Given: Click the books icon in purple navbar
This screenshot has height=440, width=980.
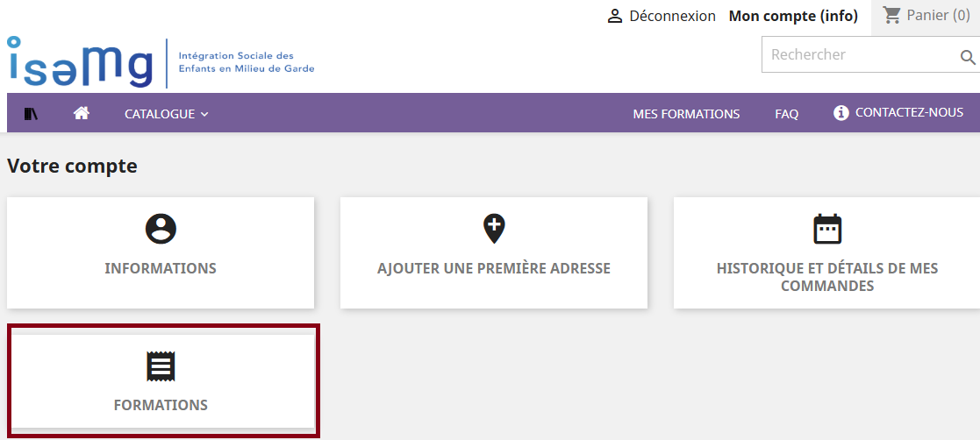Looking at the screenshot, I should click(x=32, y=114).
